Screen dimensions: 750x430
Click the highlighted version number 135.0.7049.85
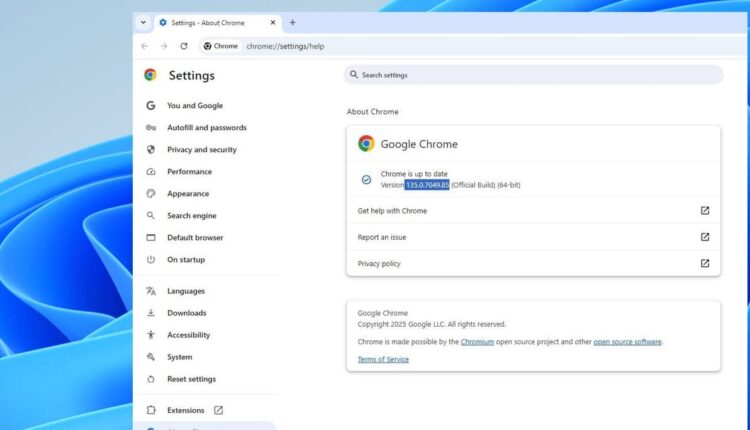(427, 185)
